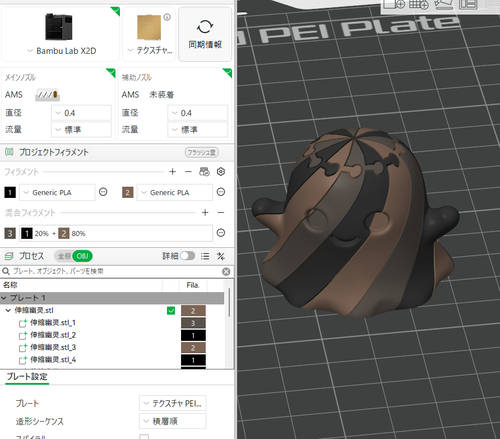Click the part icon beside stl_4
Screen dimensions: 500x439
(23, 360)
